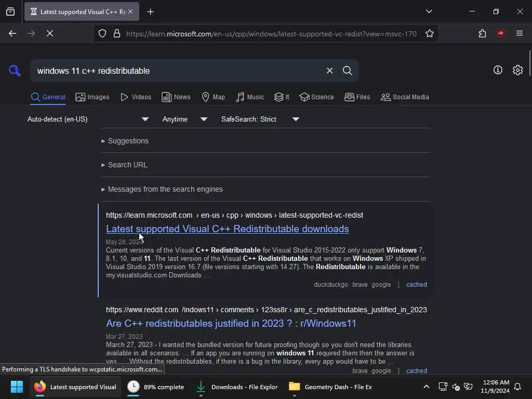Screen dimensions: 532x399
Task: Open the Anytime time range dropdown
Action: pos(184,119)
